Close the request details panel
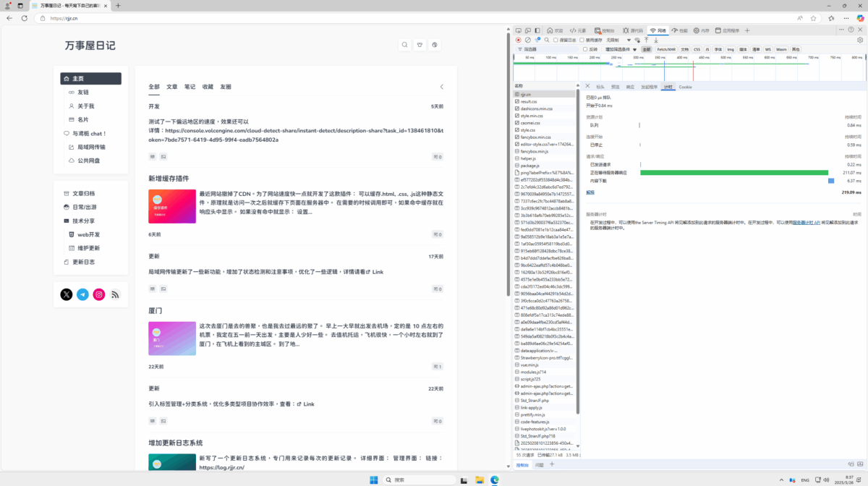 587,86
